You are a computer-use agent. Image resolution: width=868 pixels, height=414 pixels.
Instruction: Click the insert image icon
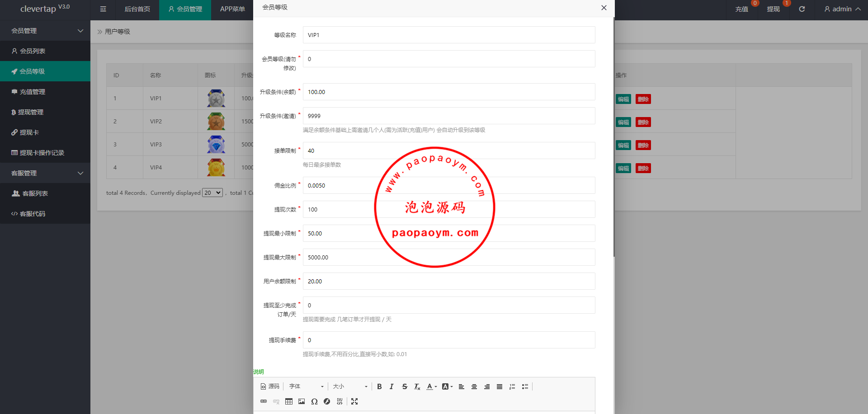tap(302, 401)
